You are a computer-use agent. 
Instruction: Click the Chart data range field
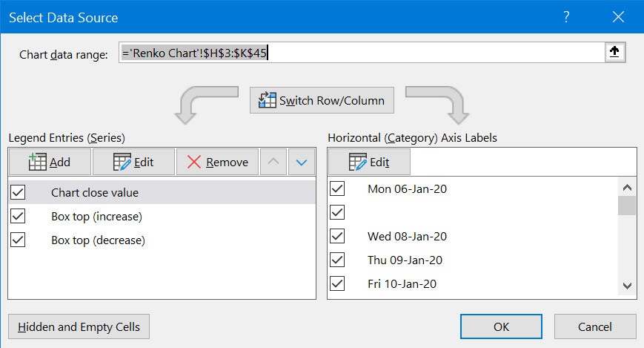362,53
